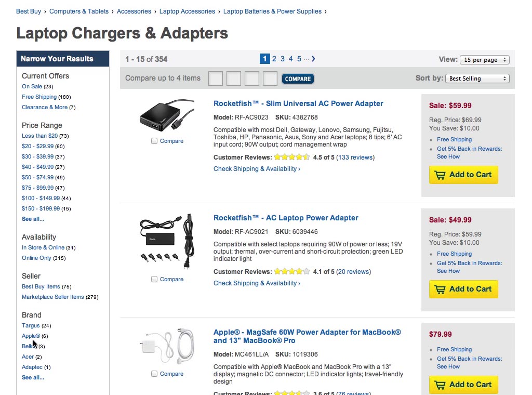532x395 pixels.
Task: Click the cart icon on Slim Universal adapter's Add to Cart
Action: click(x=441, y=175)
